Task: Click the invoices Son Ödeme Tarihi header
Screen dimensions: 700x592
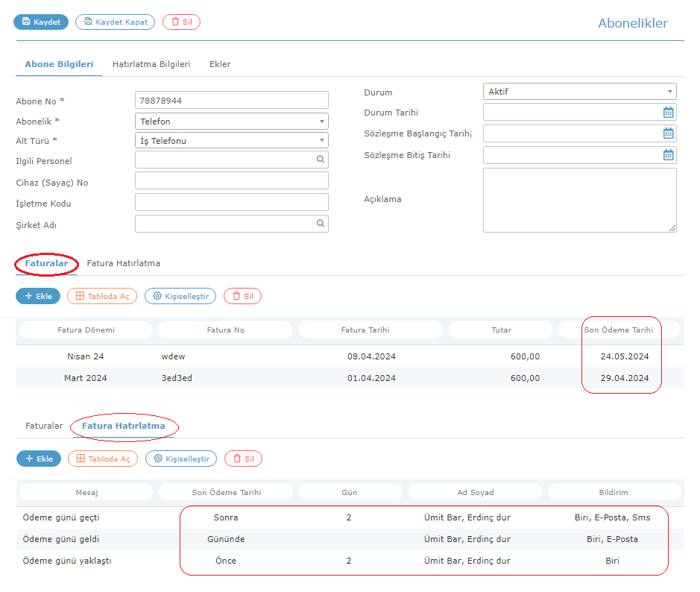Action: pyautogui.click(x=618, y=330)
